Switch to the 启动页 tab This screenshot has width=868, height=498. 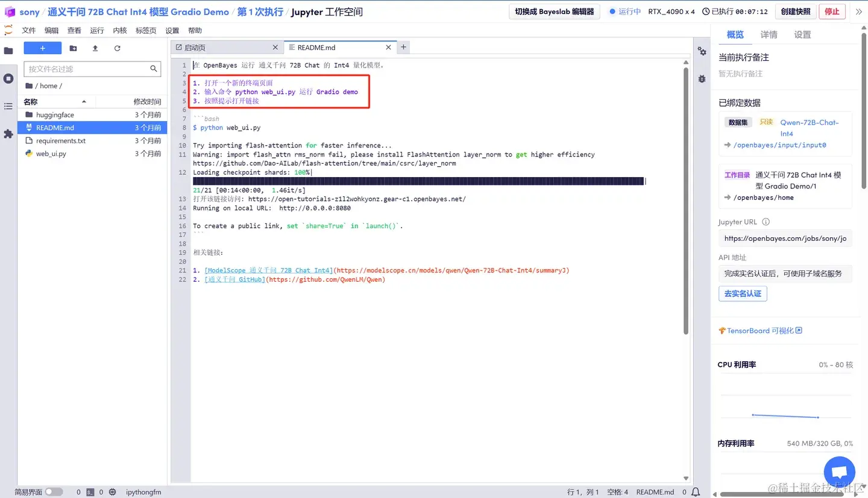coord(227,47)
